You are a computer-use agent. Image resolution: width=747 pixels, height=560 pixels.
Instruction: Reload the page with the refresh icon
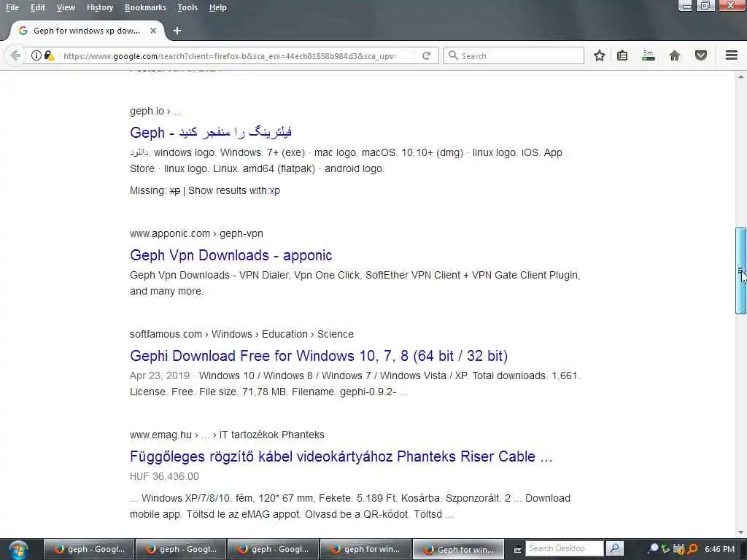click(426, 55)
